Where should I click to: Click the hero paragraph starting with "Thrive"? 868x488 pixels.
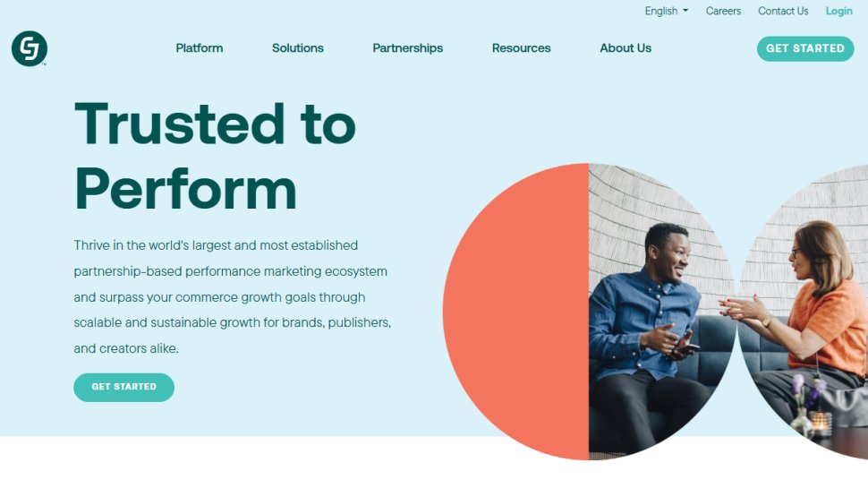click(x=232, y=296)
